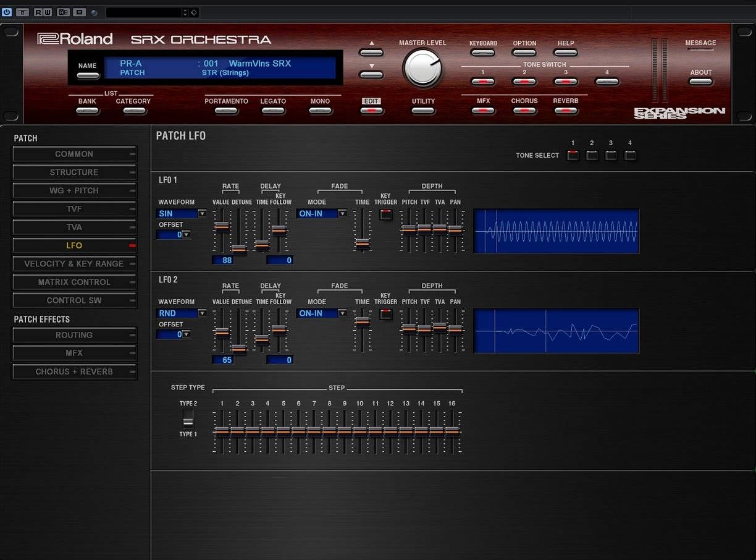This screenshot has height=560, width=756.
Task: Toggle Tone Switch 4
Action: [607, 82]
